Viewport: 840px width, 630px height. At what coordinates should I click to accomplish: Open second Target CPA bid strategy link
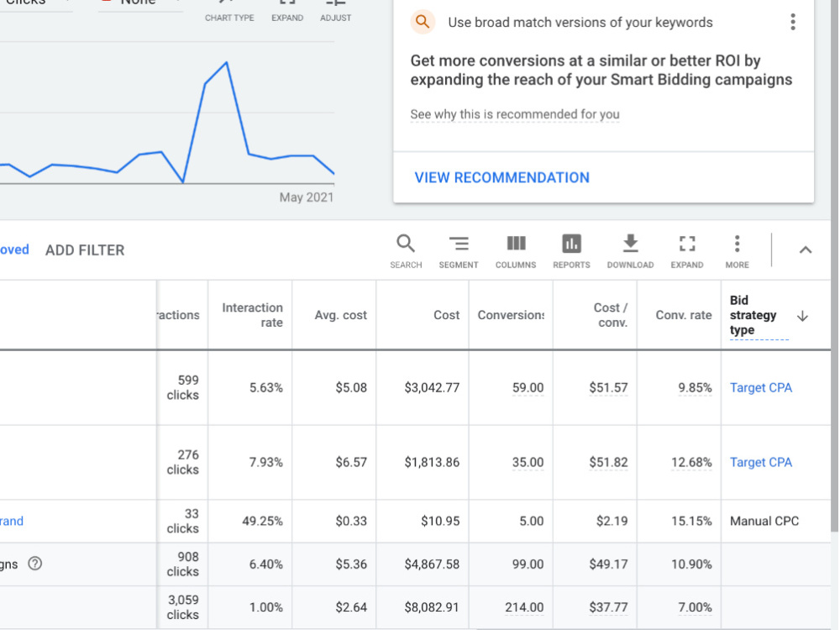point(761,462)
